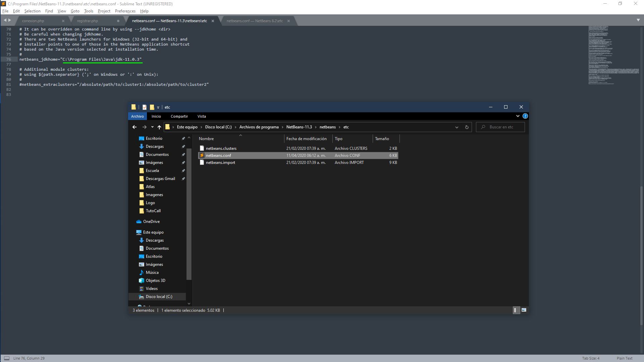Sort by Fecha de modificación column

tap(308, 139)
